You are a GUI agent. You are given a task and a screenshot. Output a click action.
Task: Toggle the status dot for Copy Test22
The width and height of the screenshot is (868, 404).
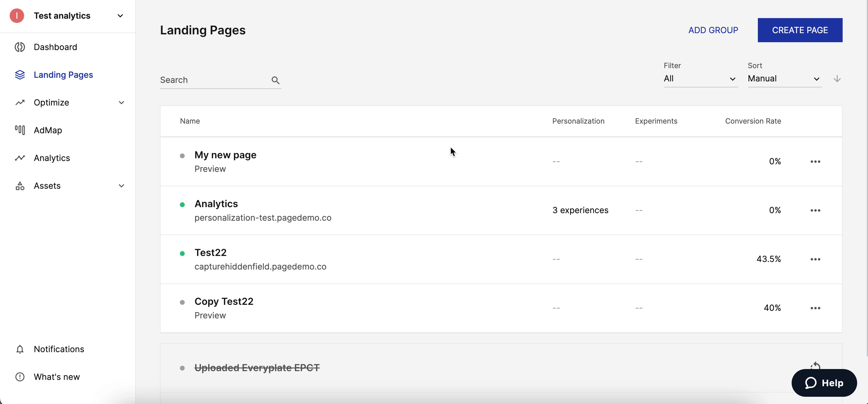182,302
